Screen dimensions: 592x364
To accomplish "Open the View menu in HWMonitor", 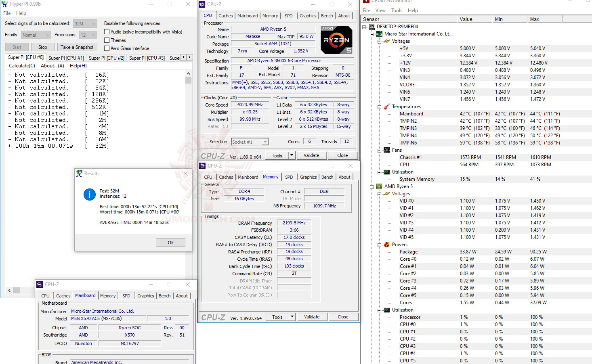I will pyautogui.click(x=380, y=10).
